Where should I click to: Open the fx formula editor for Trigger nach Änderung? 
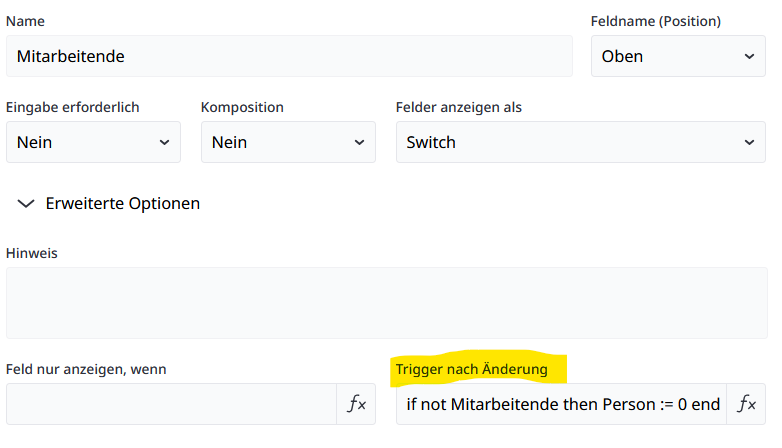746,404
